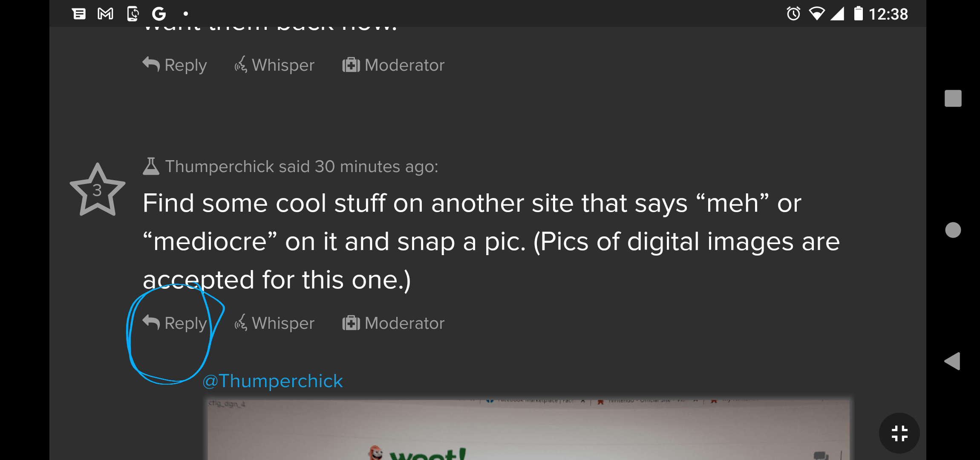Click Whisper on the top comment
The image size is (980, 460).
coord(274,65)
